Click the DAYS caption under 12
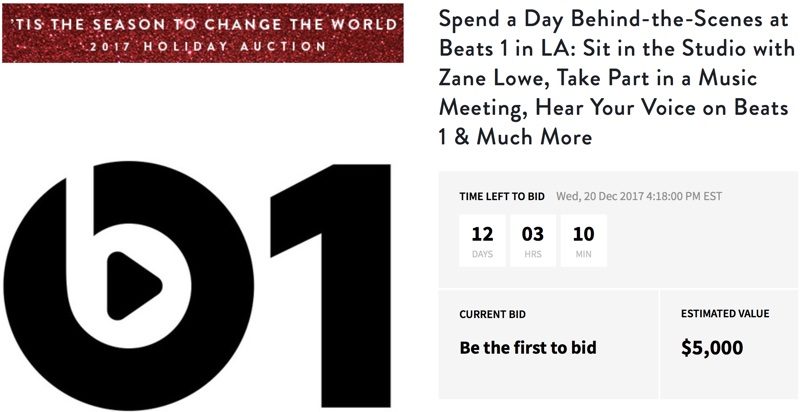Viewport: 800px width, 412px height. pyautogui.click(x=482, y=254)
